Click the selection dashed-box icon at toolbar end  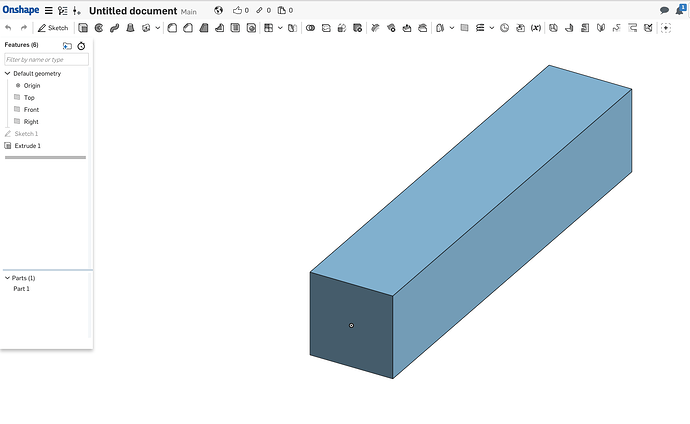(666, 28)
